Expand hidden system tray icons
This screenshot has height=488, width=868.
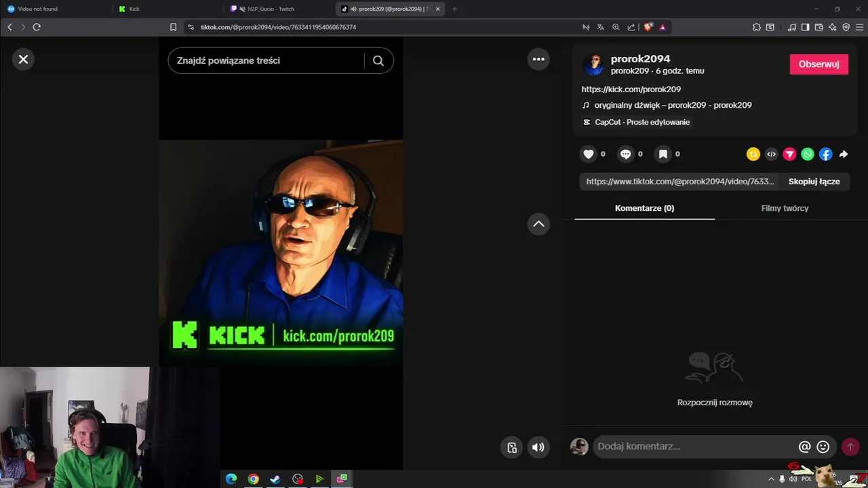771,479
